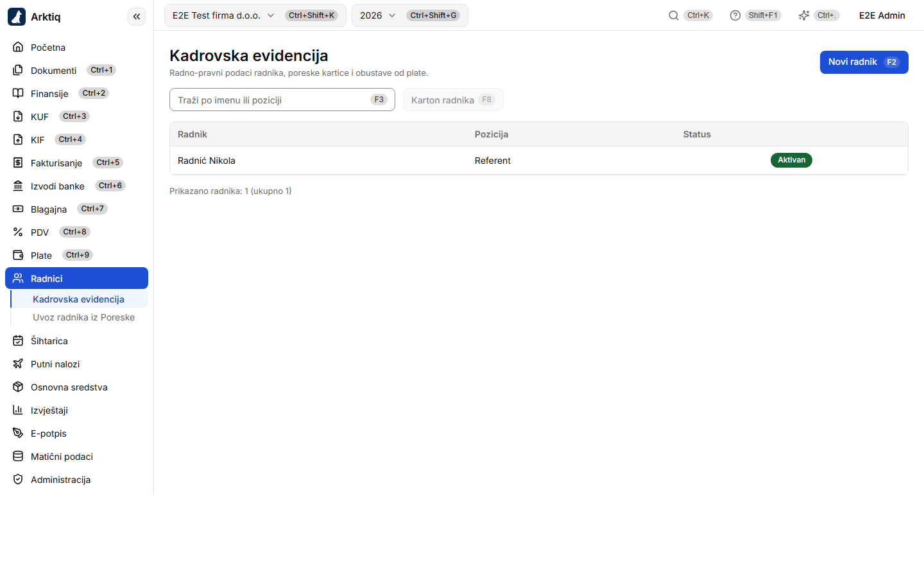Collapse the sidebar with the double-chevron button
924x578 pixels.
137,17
